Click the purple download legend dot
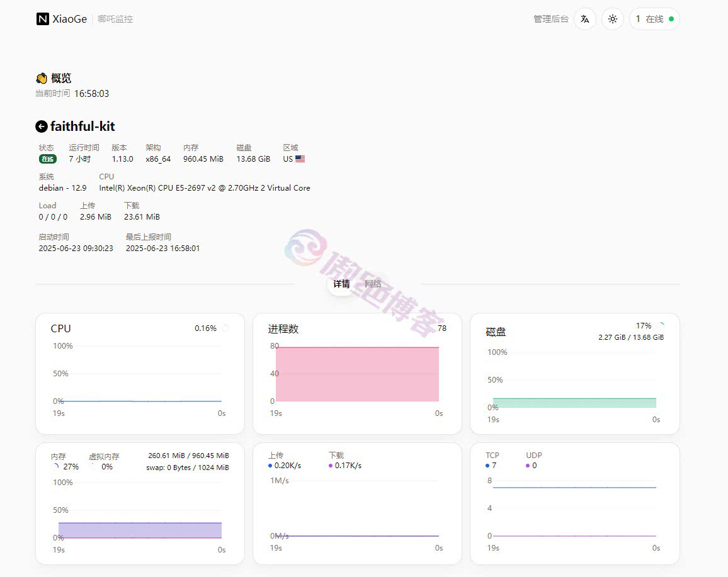 coord(331,466)
